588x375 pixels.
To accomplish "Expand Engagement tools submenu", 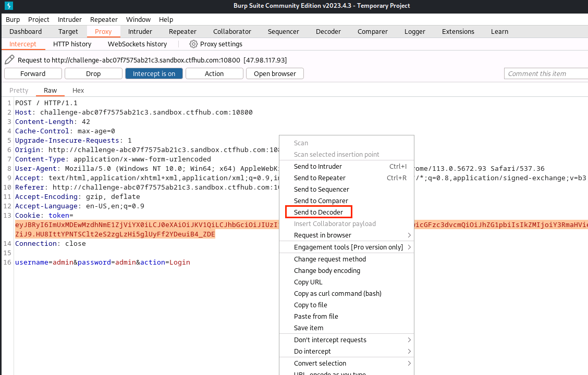I will tap(409, 247).
